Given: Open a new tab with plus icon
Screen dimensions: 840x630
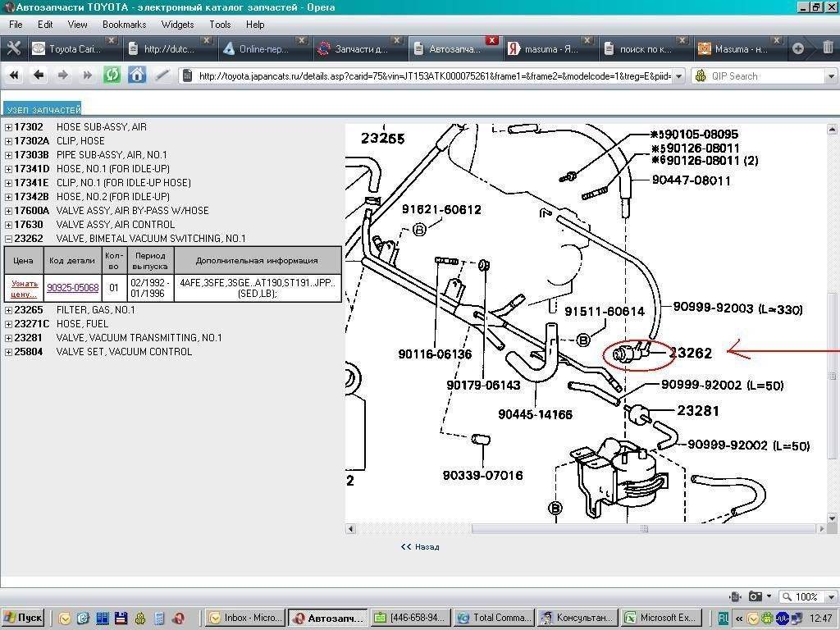Looking at the screenshot, I should point(797,48).
